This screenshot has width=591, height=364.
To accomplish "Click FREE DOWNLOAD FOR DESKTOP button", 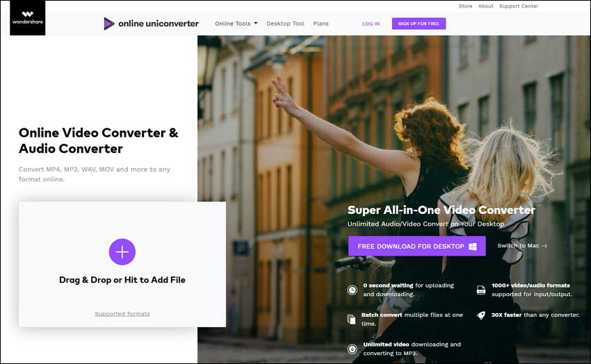I will click(x=417, y=246).
